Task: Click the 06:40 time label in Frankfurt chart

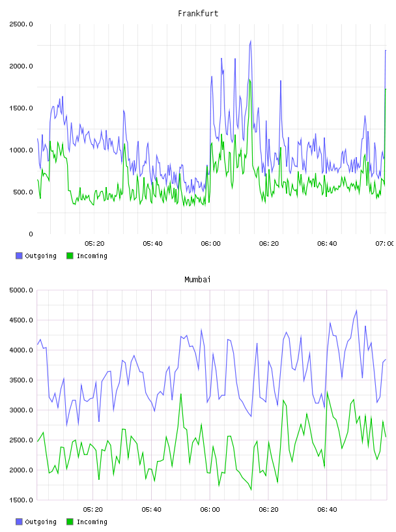Action: tap(327, 244)
